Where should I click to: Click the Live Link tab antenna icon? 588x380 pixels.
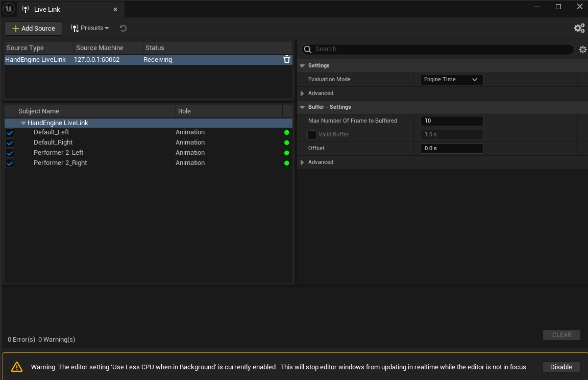coord(26,9)
